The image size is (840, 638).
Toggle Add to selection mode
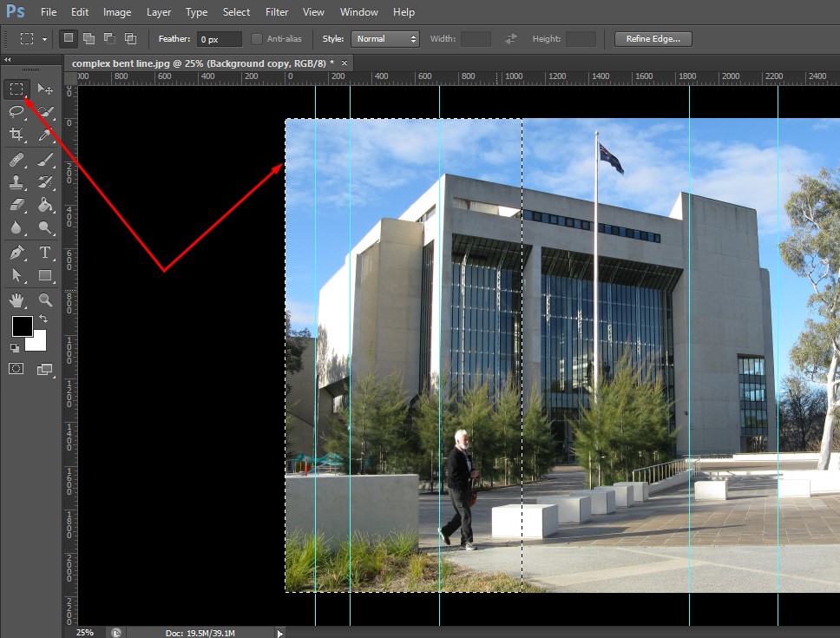[88, 38]
